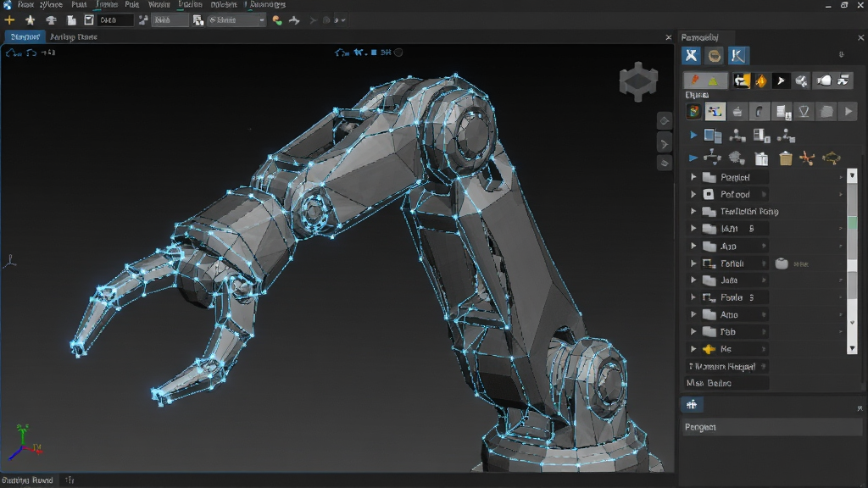868x488 pixels.
Task: Switch to the inactive tab beside the blue tab
Action: [74, 37]
